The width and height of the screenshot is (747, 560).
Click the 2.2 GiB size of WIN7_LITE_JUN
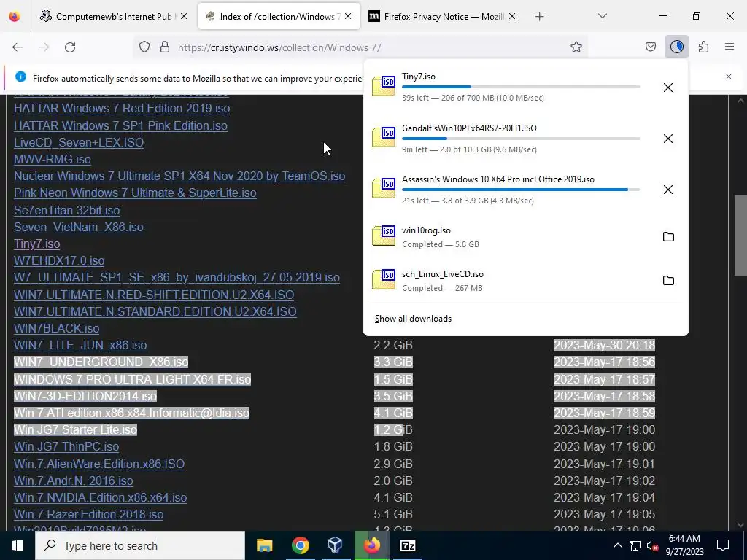393,345
